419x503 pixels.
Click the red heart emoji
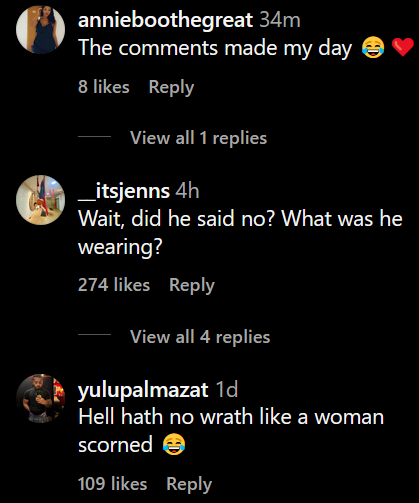pyautogui.click(x=403, y=47)
